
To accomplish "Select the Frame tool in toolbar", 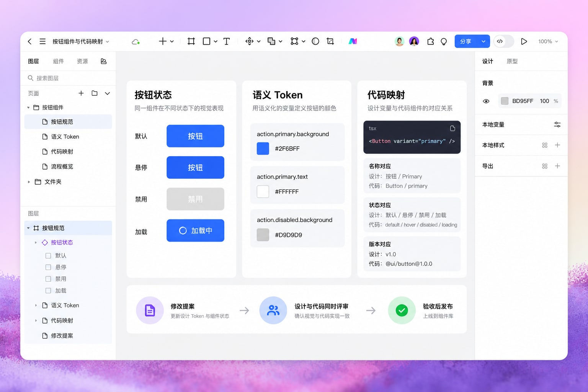I will 191,41.
